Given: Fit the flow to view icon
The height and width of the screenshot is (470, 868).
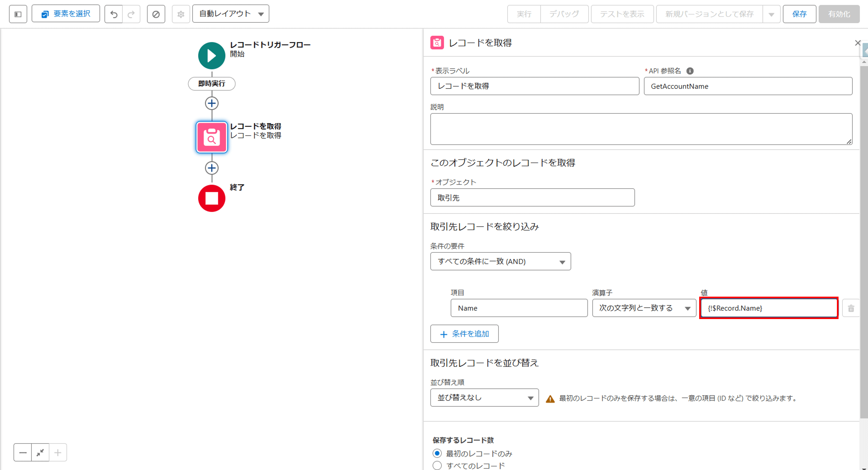Looking at the screenshot, I should tap(40, 453).
